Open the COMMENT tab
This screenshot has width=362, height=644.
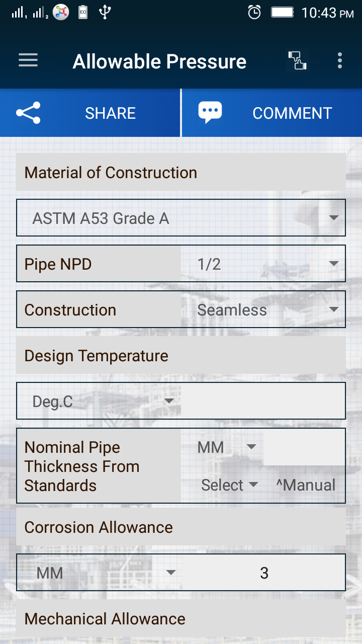272,113
